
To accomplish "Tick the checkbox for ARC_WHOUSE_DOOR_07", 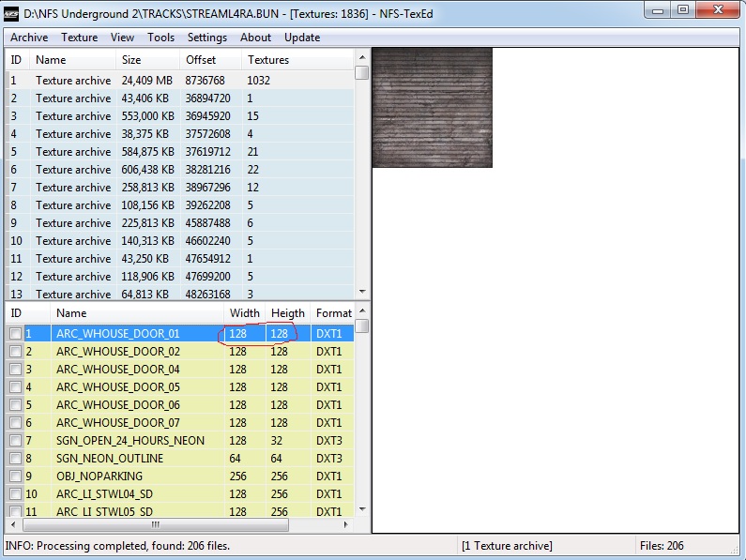I will coord(16,423).
